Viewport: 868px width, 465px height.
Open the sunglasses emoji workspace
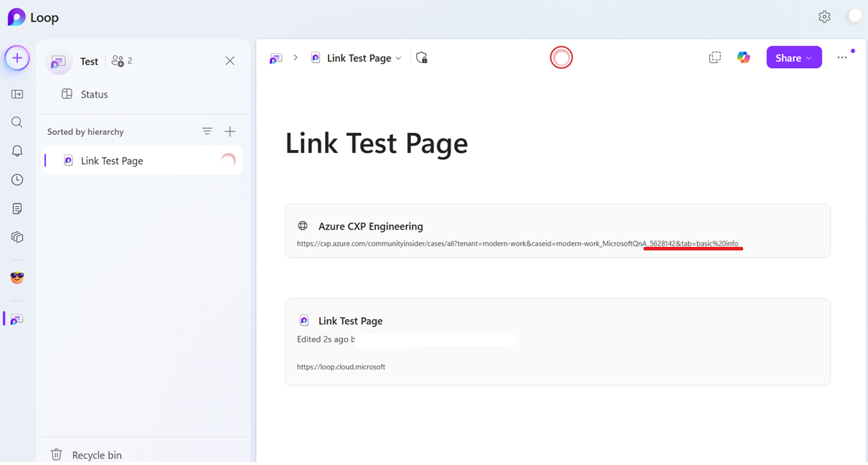17,278
